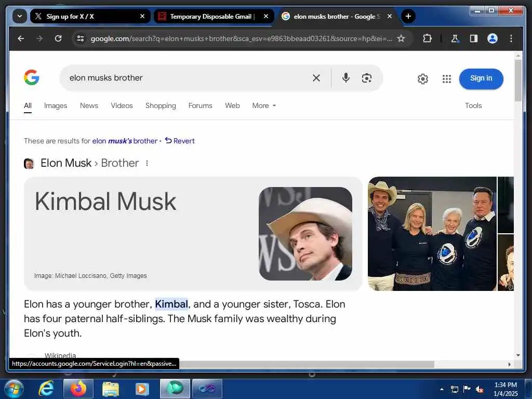Open the tab search dropdown arrow
532x399 pixels.
(x=20, y=16)
